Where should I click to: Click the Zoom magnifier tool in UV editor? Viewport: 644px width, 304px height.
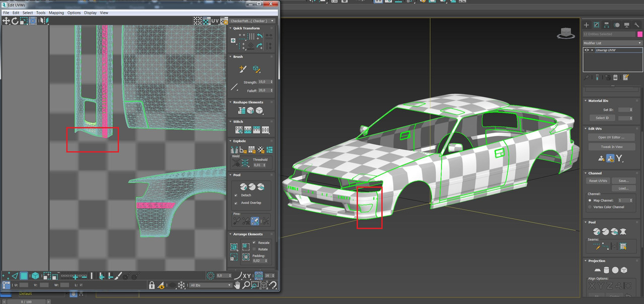tap(246, 285)
